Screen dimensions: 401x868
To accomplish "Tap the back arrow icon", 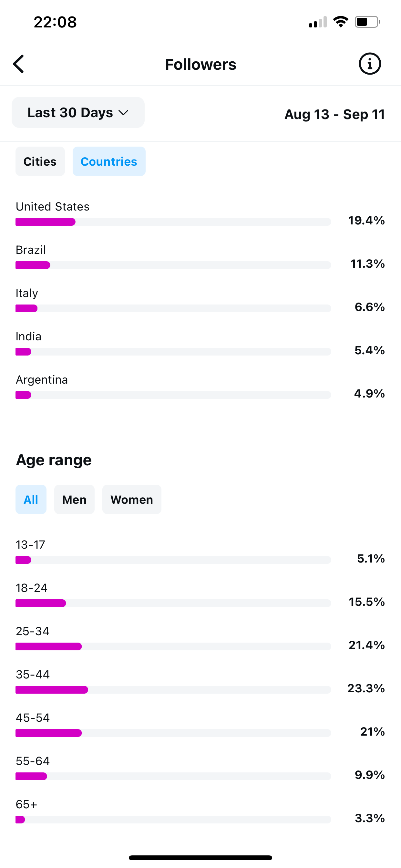I will click(x=19, y=64).
